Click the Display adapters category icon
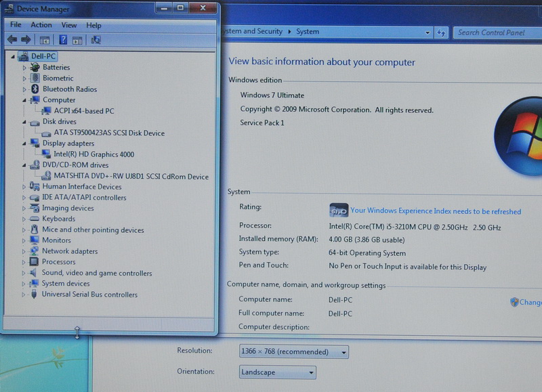542x392 pixels. (35, 143)
